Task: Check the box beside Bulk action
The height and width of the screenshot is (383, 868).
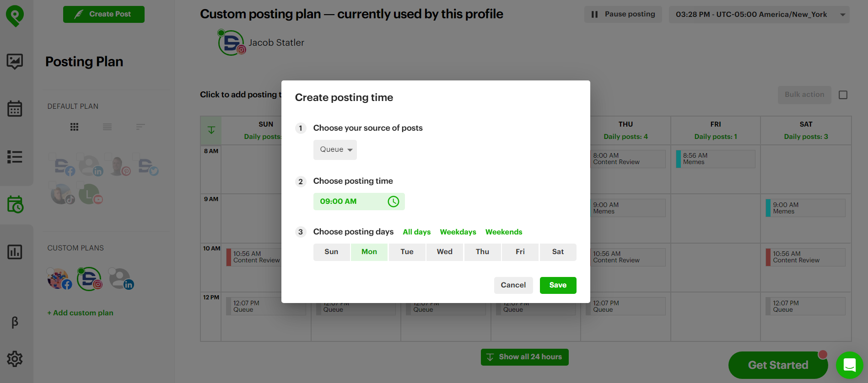Action: [843, 95]
